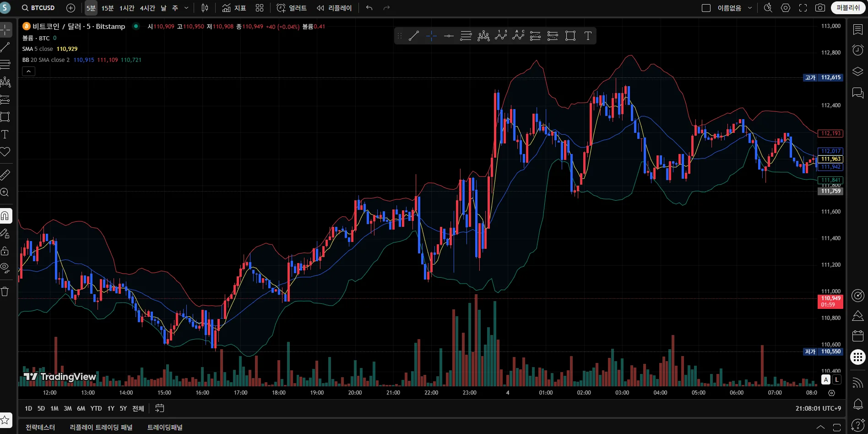Open layout setup square icon
868x434 pixels.
(x=706, y=8)
